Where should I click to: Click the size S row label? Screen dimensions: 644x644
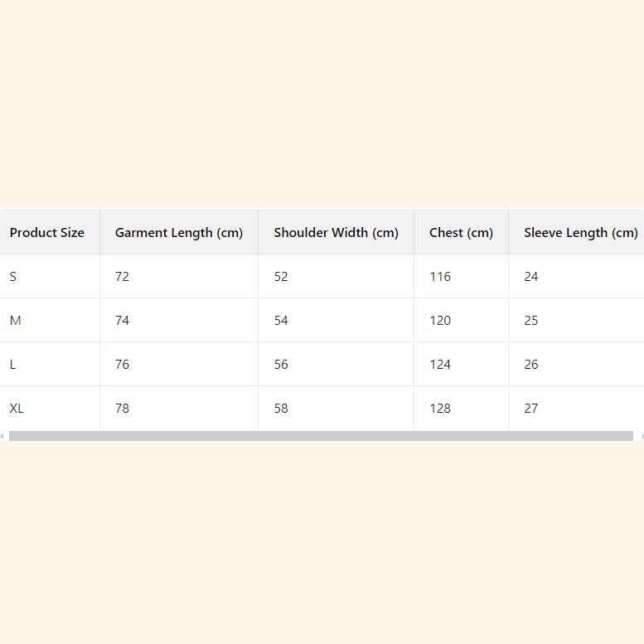[x=13, y=277]
